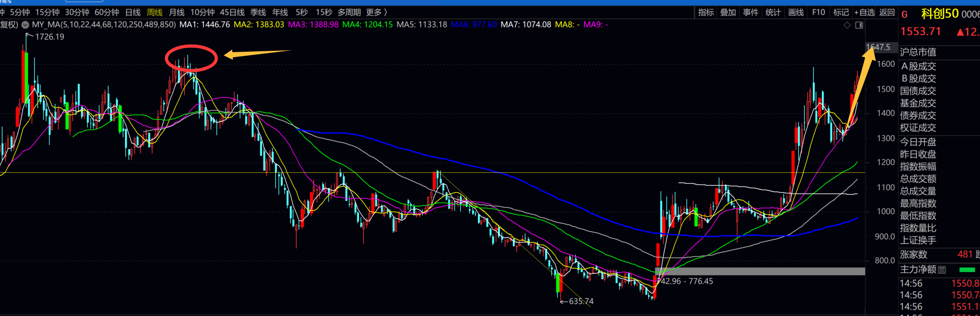
Task: Switch the chart to 日线 period
Action: tap(133, 13)
